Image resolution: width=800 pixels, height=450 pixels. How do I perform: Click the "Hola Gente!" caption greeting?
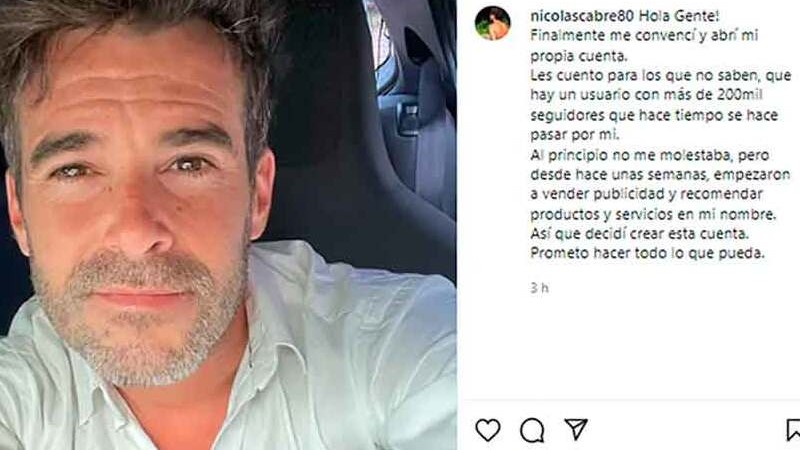tap(679, 16)
